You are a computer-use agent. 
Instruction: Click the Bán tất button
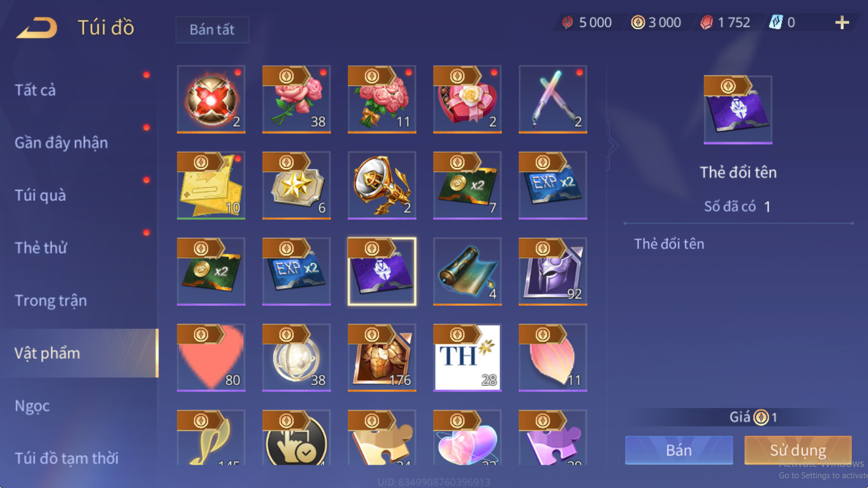(212, 29)
